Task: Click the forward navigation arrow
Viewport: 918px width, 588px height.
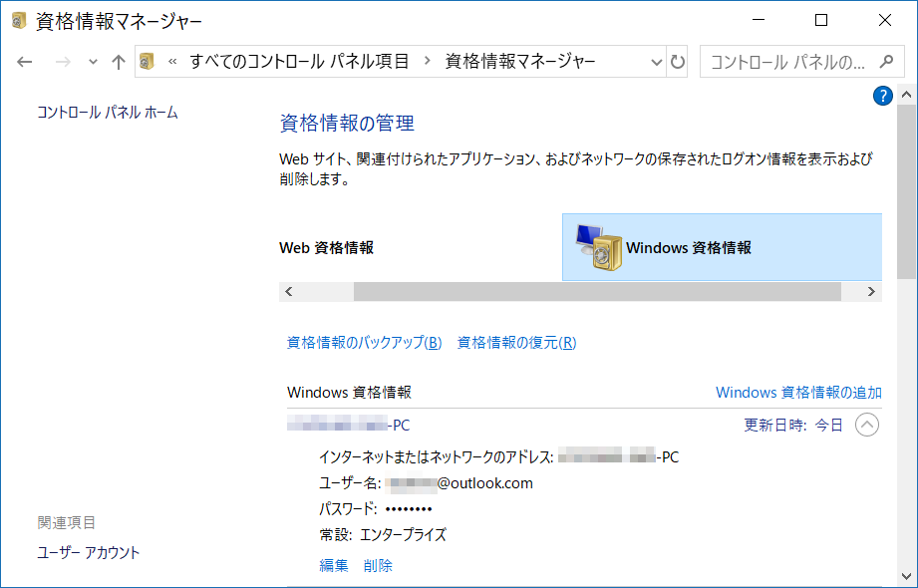Action: [x=63, y=62]
